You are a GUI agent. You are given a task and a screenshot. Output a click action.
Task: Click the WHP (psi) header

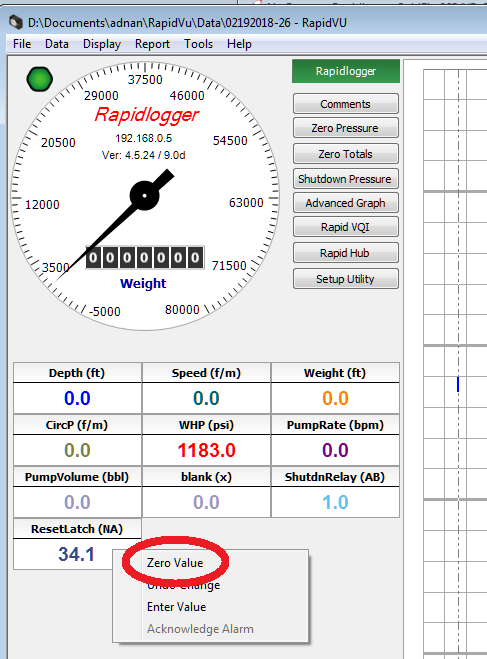coord(206,425)
